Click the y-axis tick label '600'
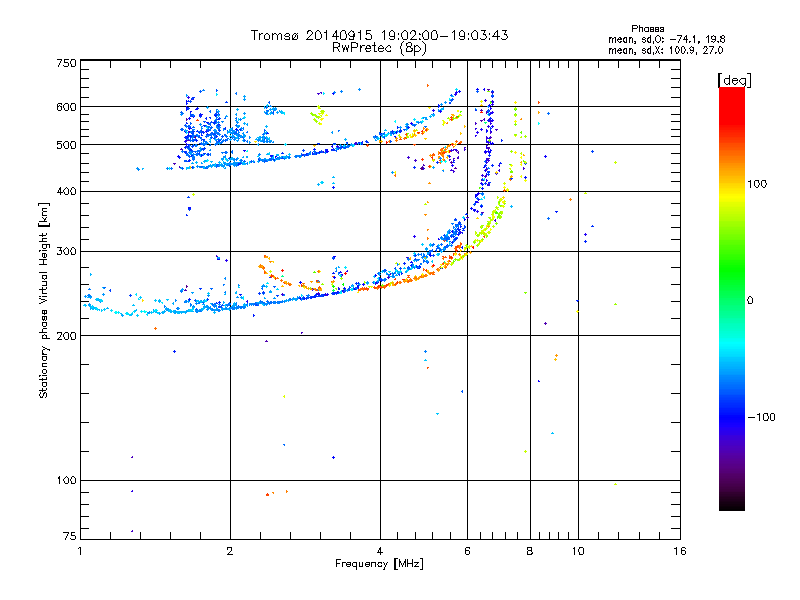This screenshot has height=600, width=800. (x=66, y=107)
